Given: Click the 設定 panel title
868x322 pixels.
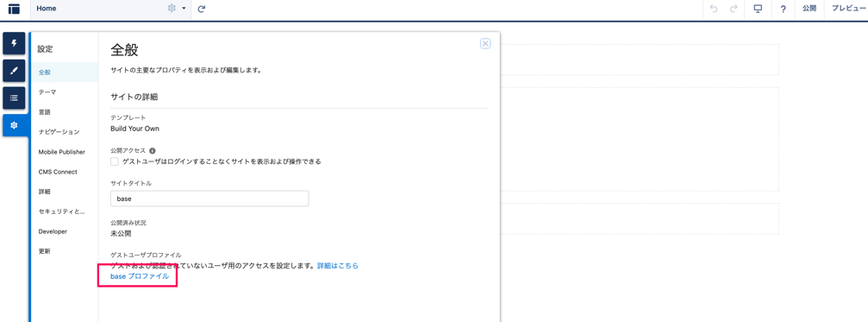Looking at the screenshot, I should point(46,48).
